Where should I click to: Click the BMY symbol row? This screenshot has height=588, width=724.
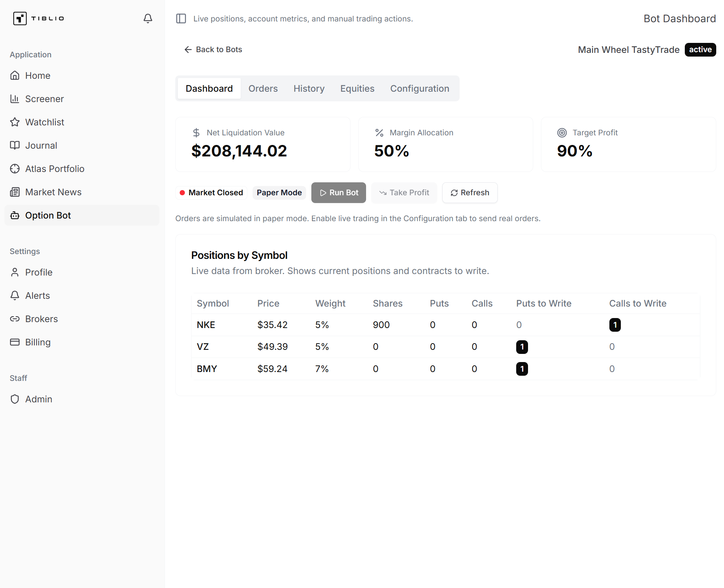[207, 369]
